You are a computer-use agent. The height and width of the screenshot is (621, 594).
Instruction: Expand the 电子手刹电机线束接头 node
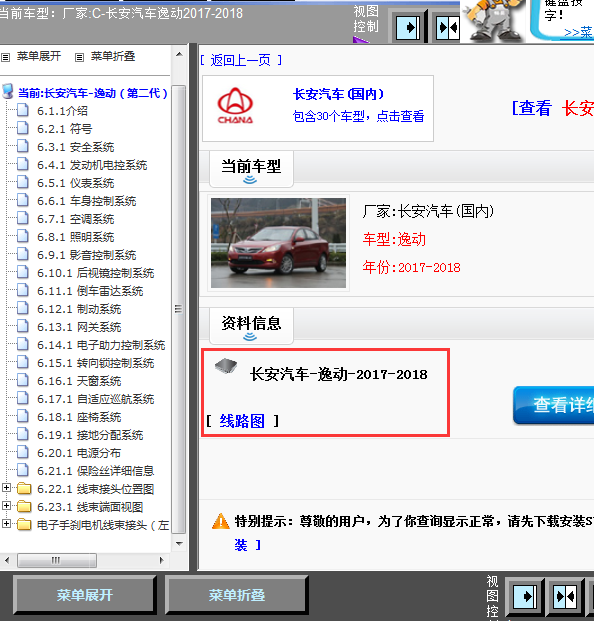pyautogui.click(x=6, y=524)
